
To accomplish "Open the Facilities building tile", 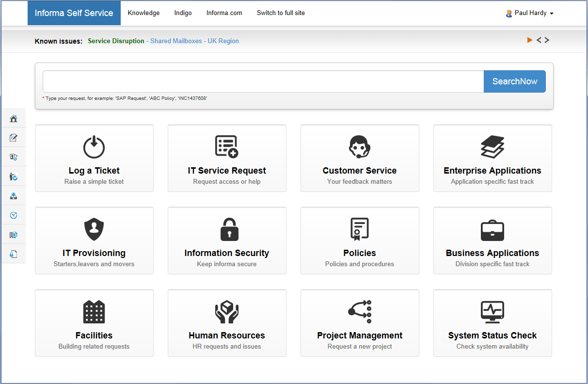I will 94,323.
